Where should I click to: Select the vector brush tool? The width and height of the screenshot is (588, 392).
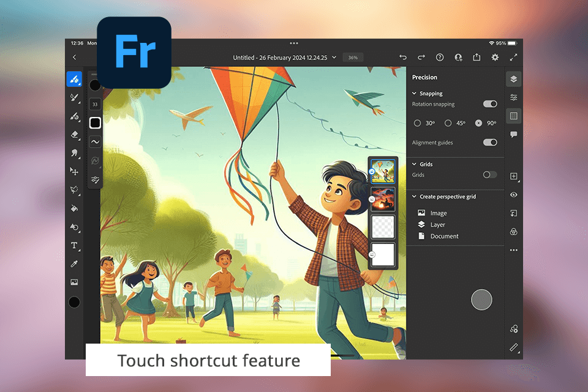pyautogui.click(x=74, y=116)
